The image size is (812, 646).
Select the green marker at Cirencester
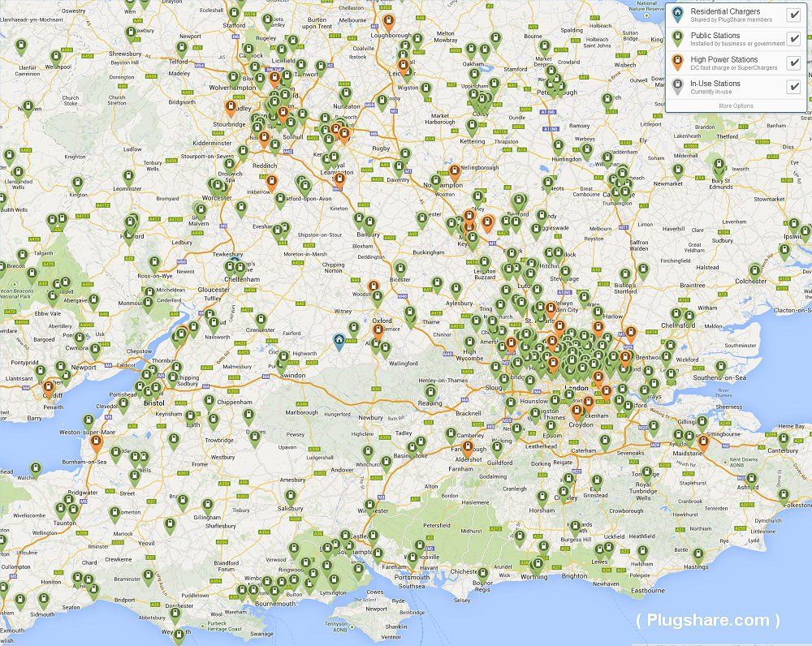pos(261,321)
